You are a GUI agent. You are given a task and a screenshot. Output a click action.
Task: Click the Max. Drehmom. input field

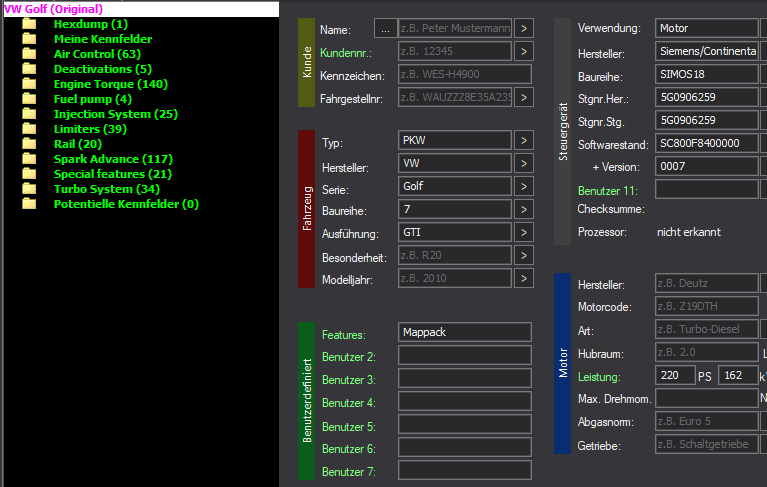click(707, 398)
